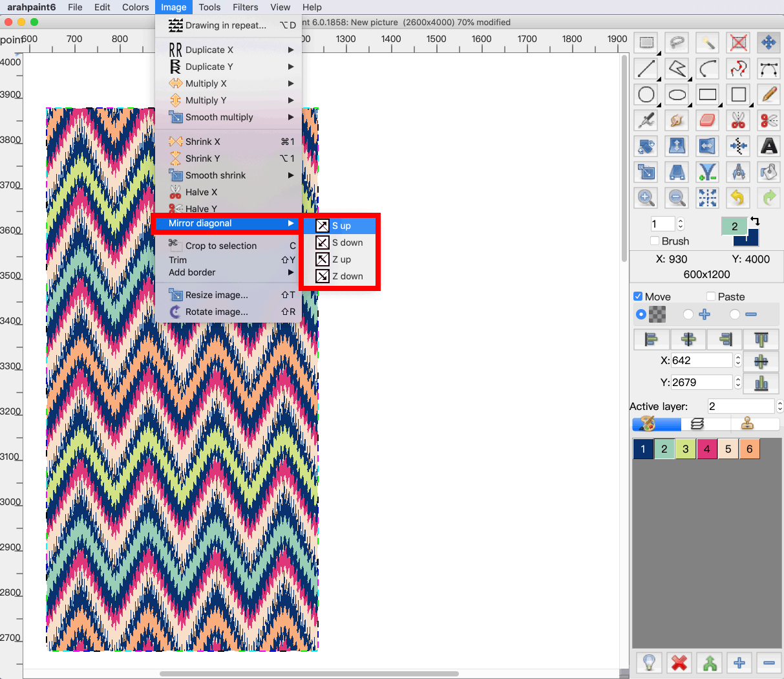Click the X position input field
The height and width of the screenshot is (679, 784).
[702, 361]
